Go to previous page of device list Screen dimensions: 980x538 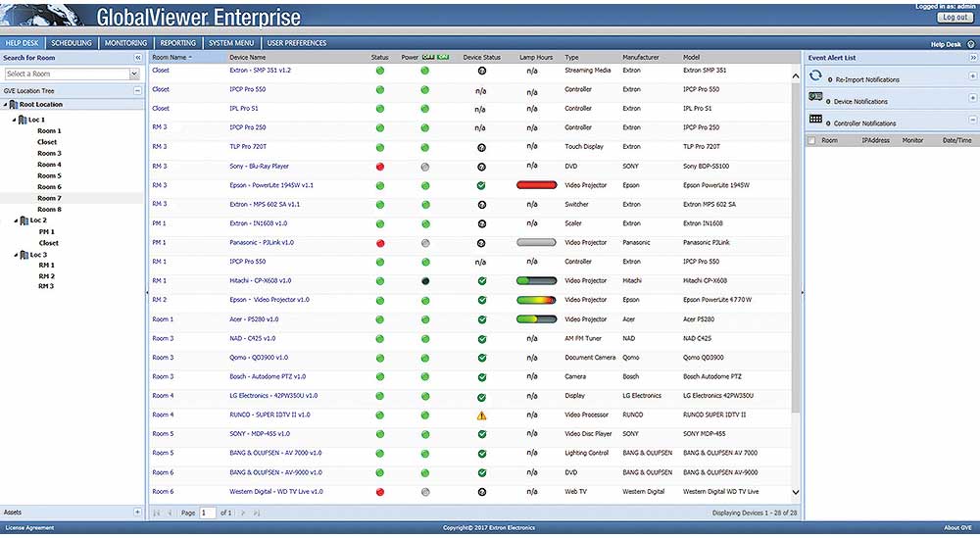170,513
